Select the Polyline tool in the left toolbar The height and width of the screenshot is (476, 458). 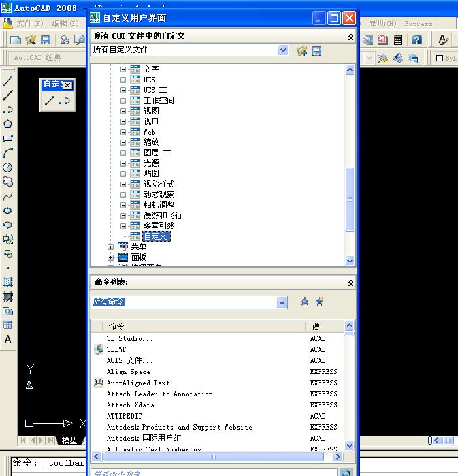8,110
